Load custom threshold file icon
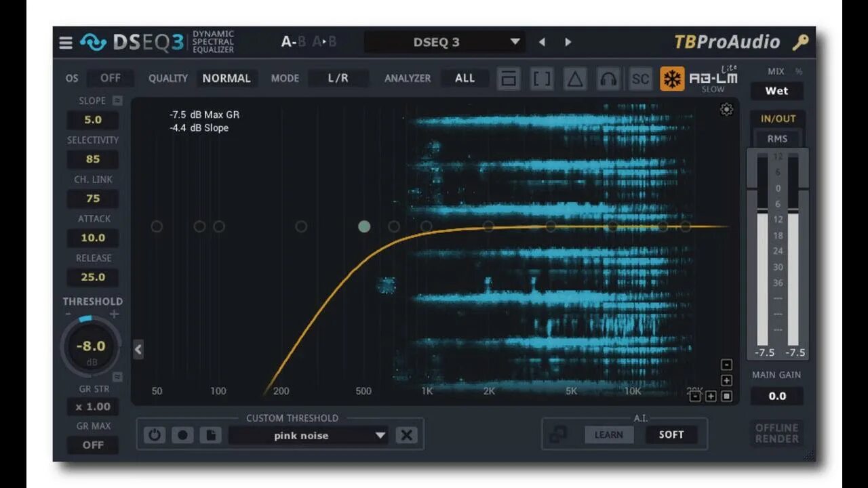Image resolution: width=868 pixels, height=488 pixels. [210, 435]
